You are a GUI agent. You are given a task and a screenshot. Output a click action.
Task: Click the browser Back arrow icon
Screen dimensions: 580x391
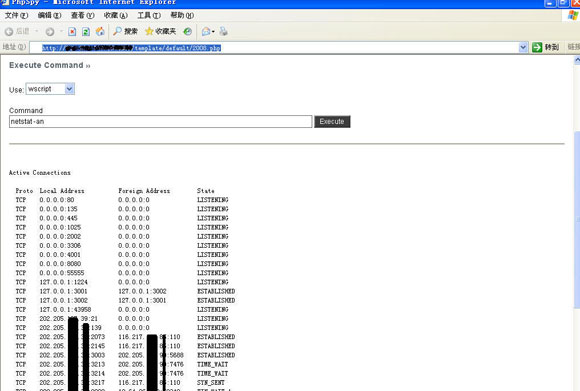(x=9, y=32)
